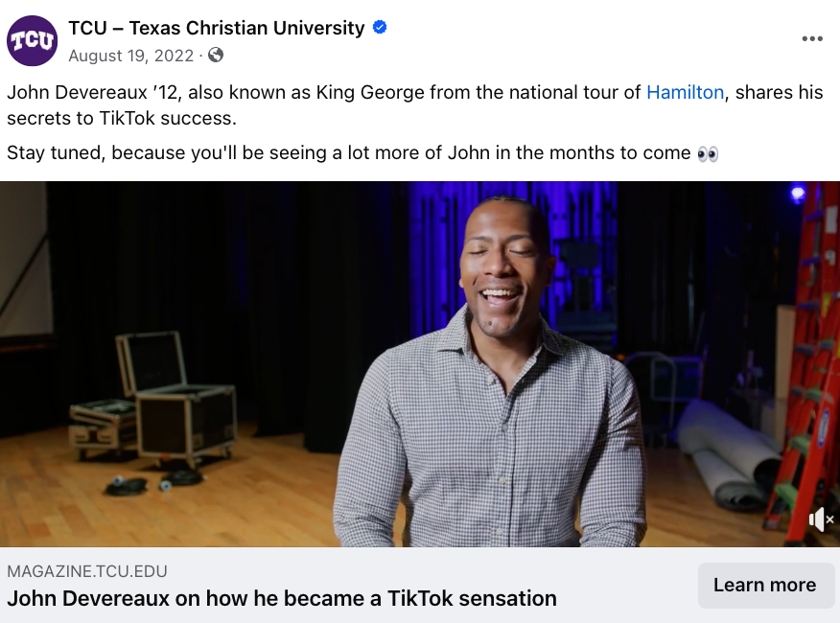The width and height of the screenshot is (840, 623).
Task: Click the man's face in the video
Action: point(504,265)
